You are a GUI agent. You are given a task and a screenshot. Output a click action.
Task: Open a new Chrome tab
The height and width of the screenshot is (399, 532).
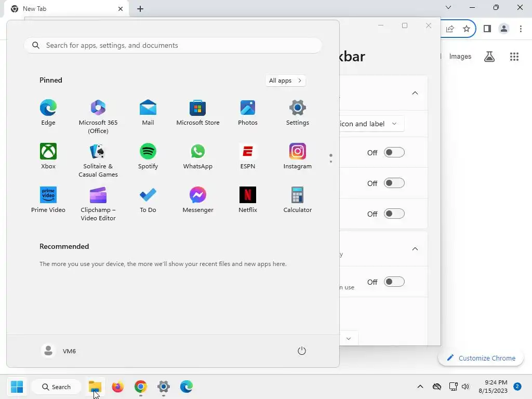(140, 9)
